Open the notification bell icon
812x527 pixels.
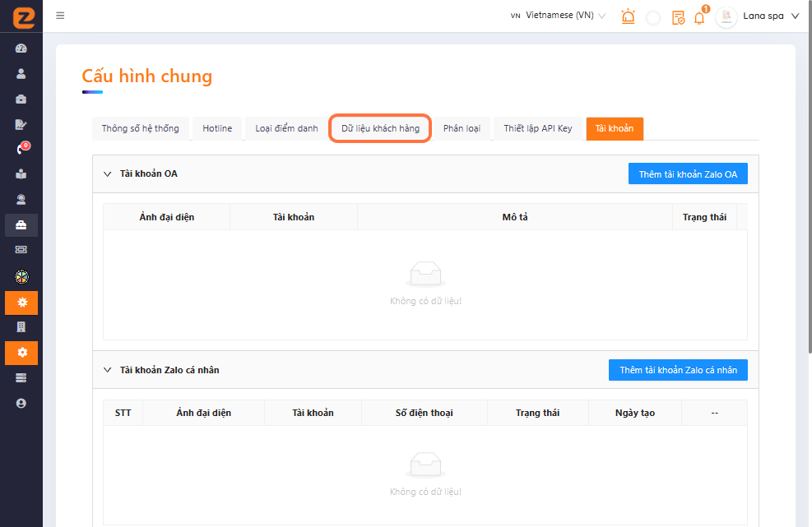coord(699,17)
